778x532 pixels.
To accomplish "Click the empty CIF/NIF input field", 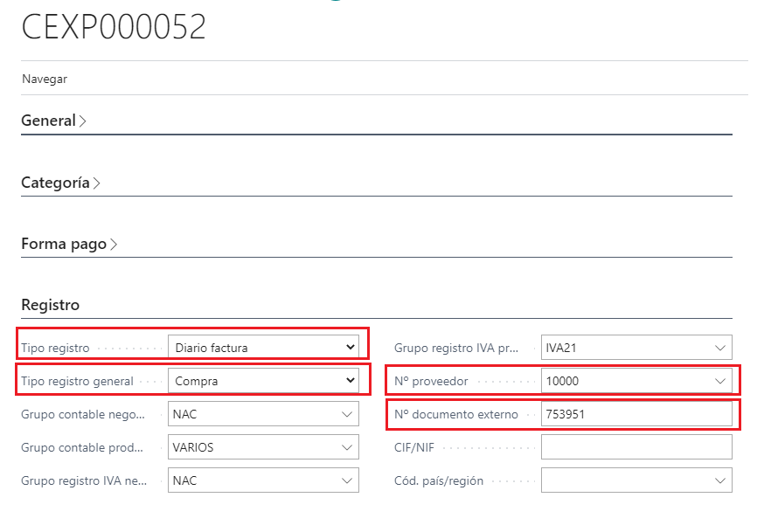I will coord(636,447).
